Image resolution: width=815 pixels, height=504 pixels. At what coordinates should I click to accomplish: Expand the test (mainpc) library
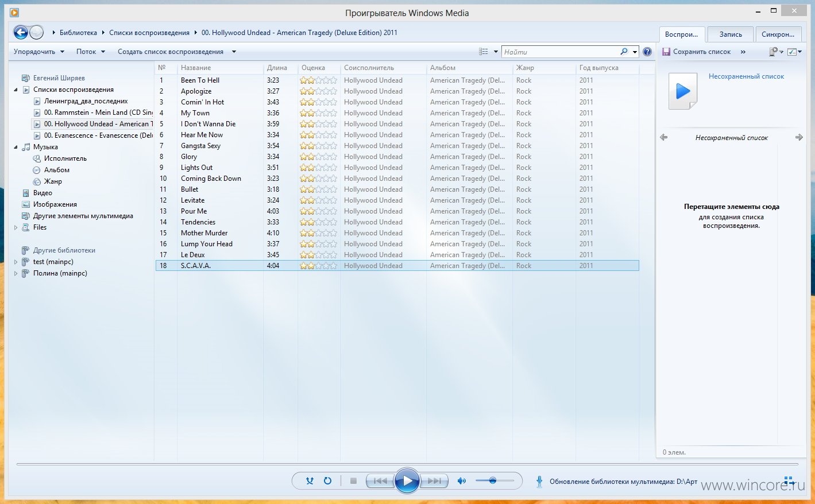[16, 262]
